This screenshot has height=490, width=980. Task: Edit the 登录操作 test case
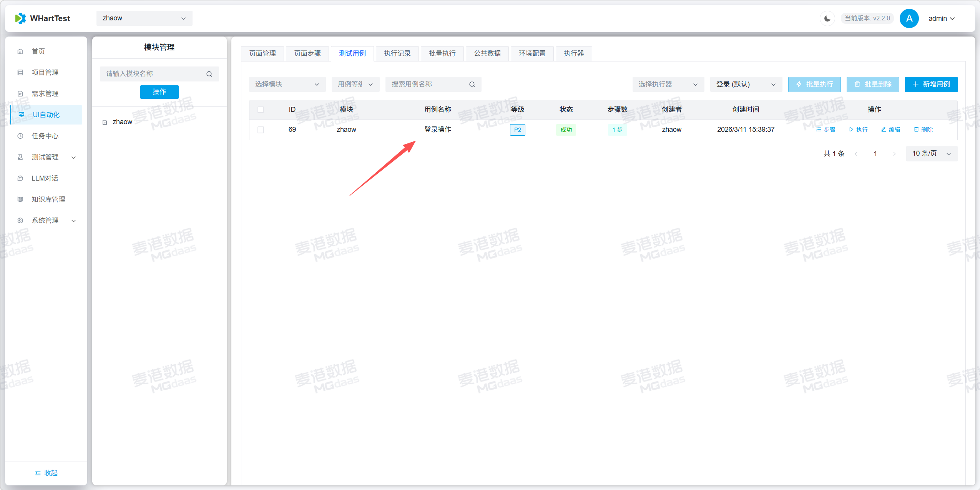890,130
